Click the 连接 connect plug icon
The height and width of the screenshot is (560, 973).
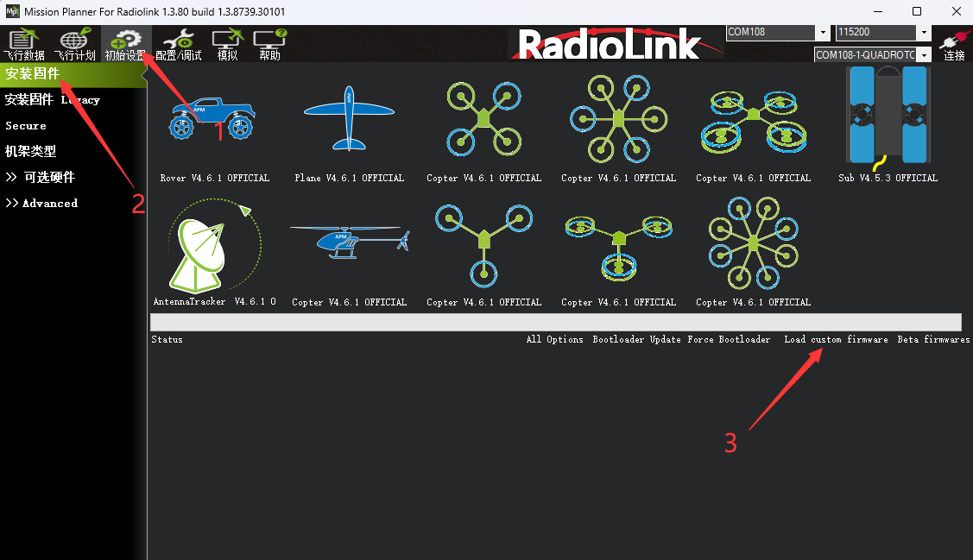pyautogui.click(x=954, y=45)
